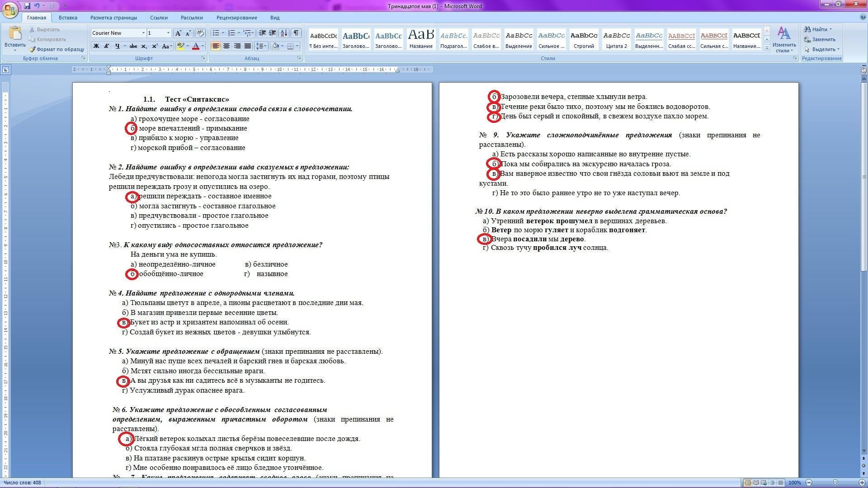Click the Format Painter brush button
The width and height of the screenshot is (868, 488).
point(57,49)
